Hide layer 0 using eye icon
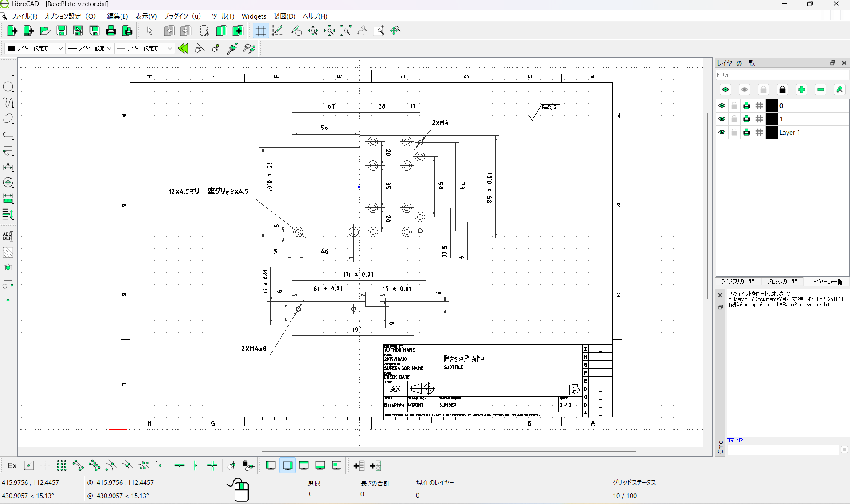Viewport: 850px width, 504px height. 722,105
